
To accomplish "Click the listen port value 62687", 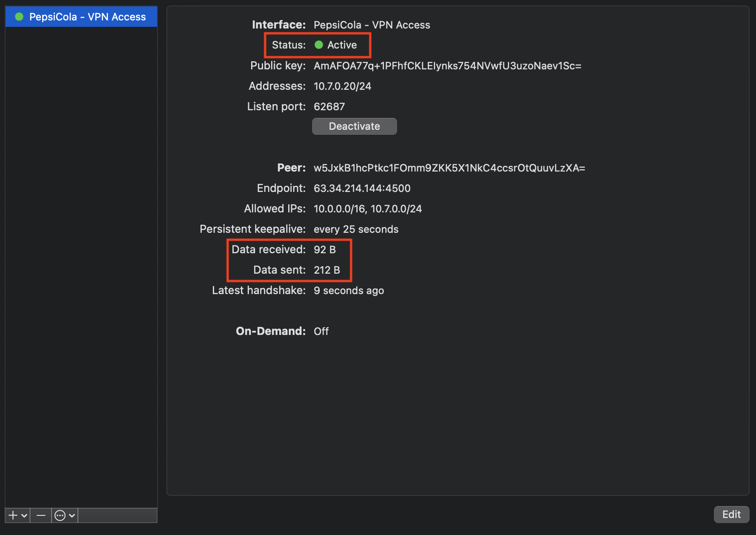I will pos(329,107).
